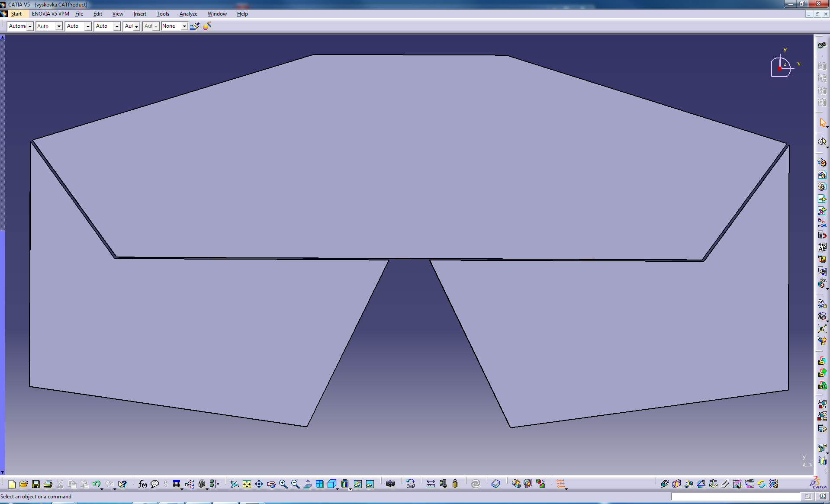Open the Design Table grid icon
The width and height of the screenshot is (830, 504).
(177, 484)
